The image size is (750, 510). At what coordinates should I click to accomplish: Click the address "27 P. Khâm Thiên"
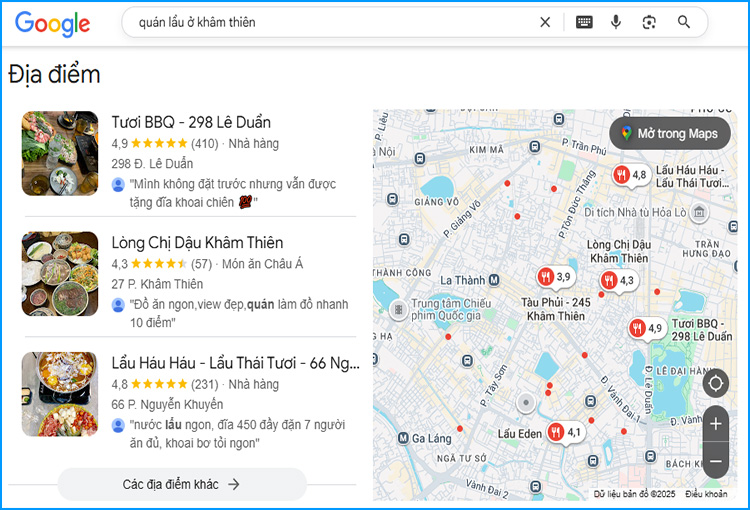(x=157, y=284)
